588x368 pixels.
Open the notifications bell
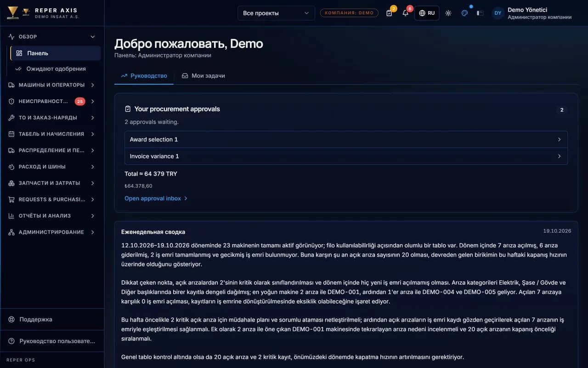coord(406,13)
